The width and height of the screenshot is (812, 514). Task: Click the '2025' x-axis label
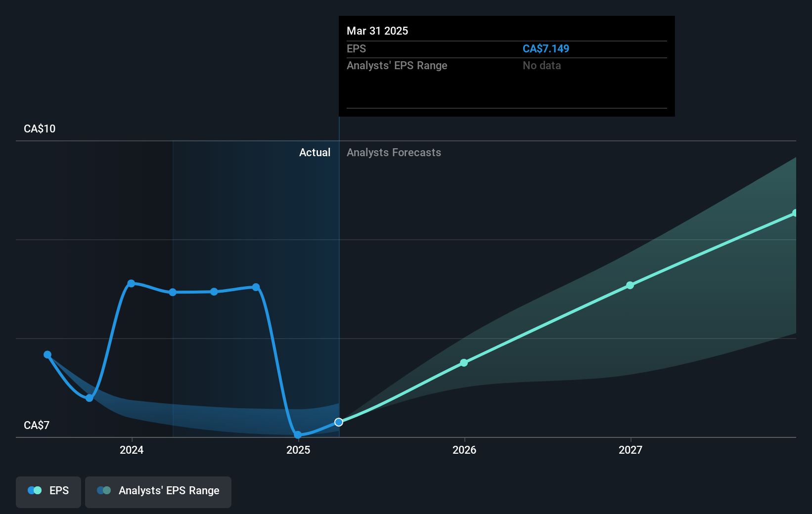point(298,450)
